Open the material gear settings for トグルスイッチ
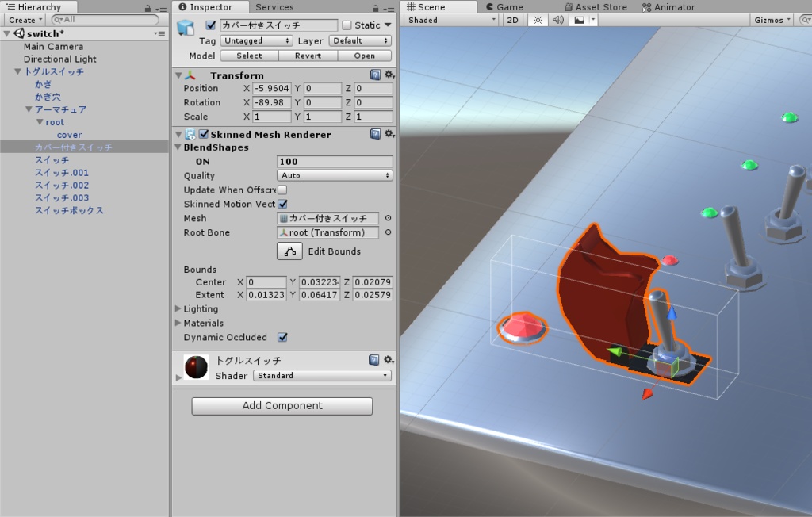Screen dimensions: 812x517 389,359
